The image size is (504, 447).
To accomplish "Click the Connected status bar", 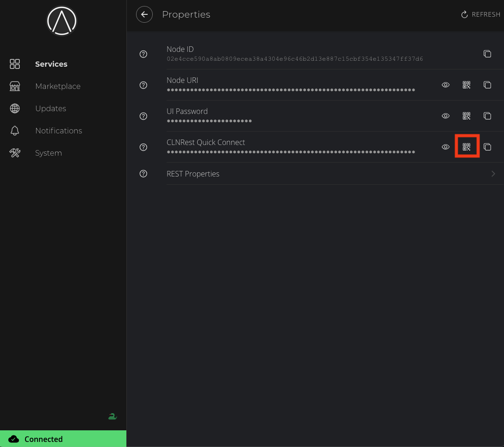I will click(x=63, y=439).
